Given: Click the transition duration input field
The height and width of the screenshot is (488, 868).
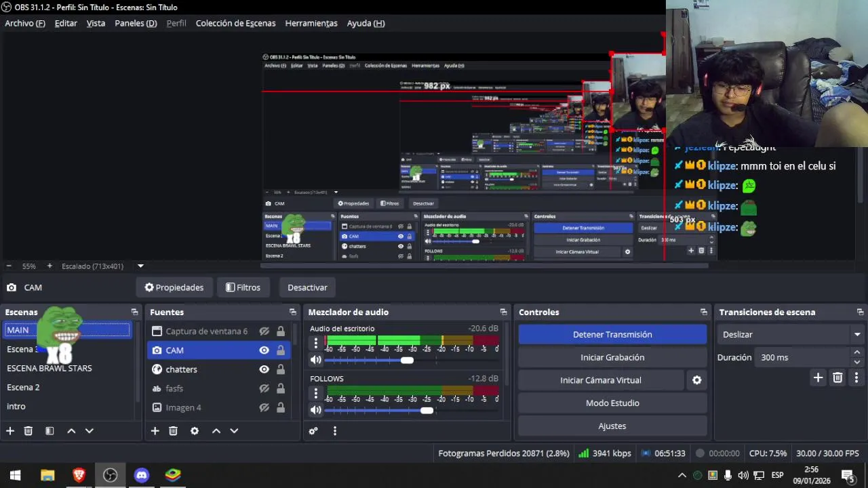Looking at the screenshot, I should (x=802, y=357).
